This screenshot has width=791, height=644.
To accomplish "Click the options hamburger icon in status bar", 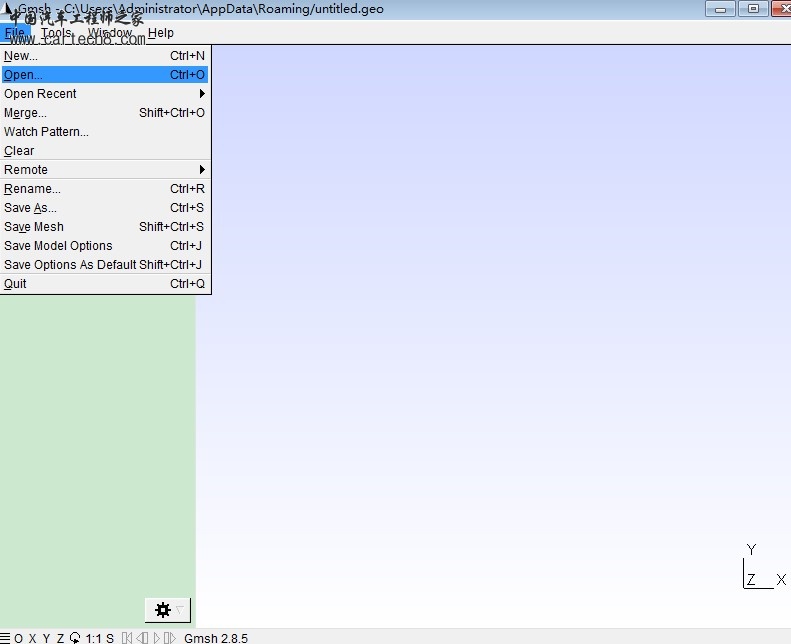I will tap(5, 638).
